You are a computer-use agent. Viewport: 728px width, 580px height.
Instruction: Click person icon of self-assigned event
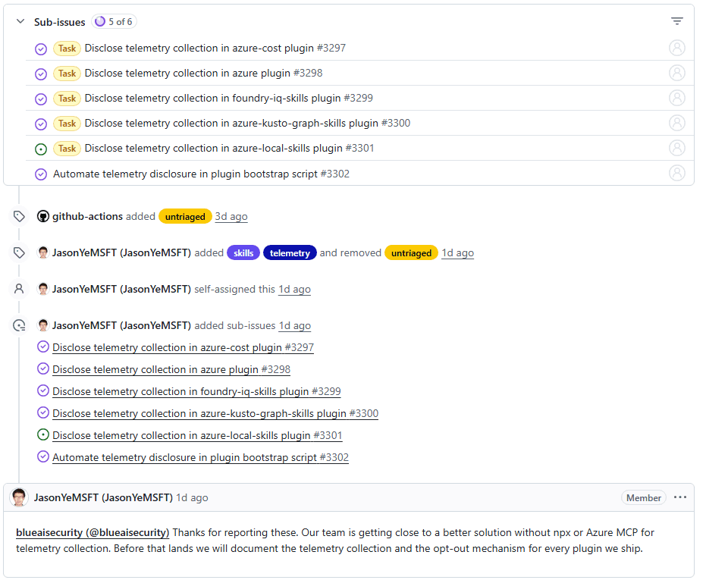(19, 289)
